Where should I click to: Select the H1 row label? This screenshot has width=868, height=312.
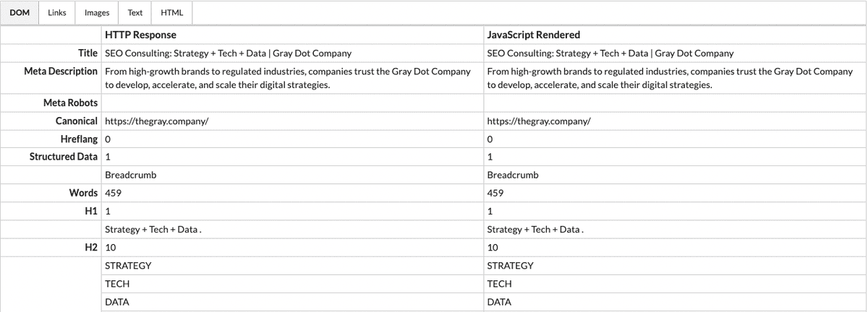91,212
